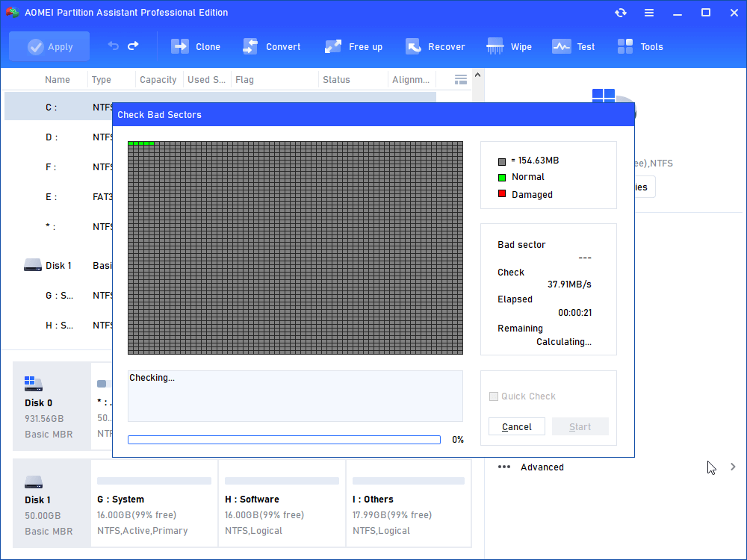Select the D: partition row

click(58, 137)
